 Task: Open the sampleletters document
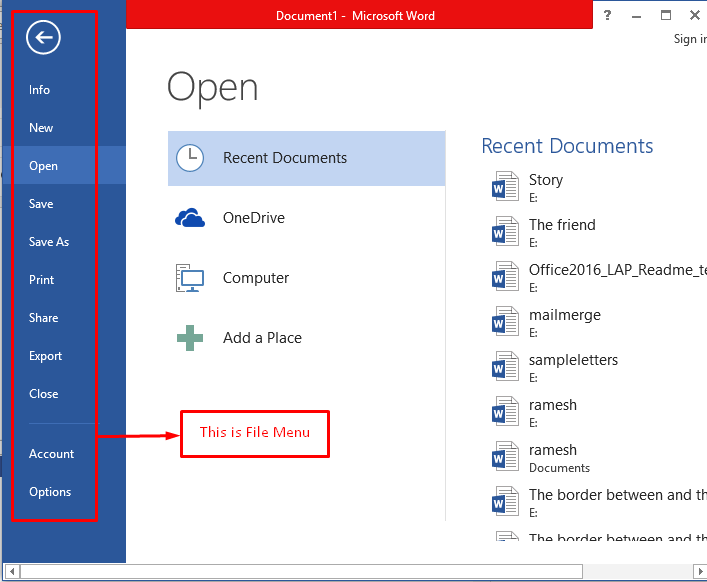coord(573,360)
